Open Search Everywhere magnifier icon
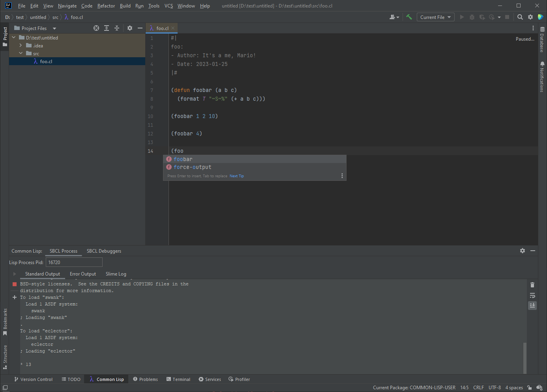Screen dimensions: 547x392 click(520, 17)
